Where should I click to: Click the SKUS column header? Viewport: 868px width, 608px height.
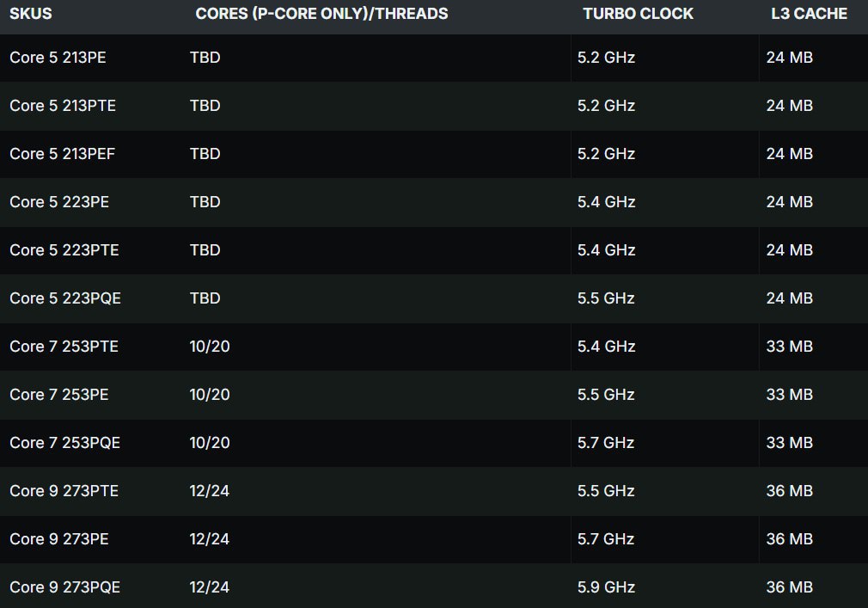click(31, 14)
